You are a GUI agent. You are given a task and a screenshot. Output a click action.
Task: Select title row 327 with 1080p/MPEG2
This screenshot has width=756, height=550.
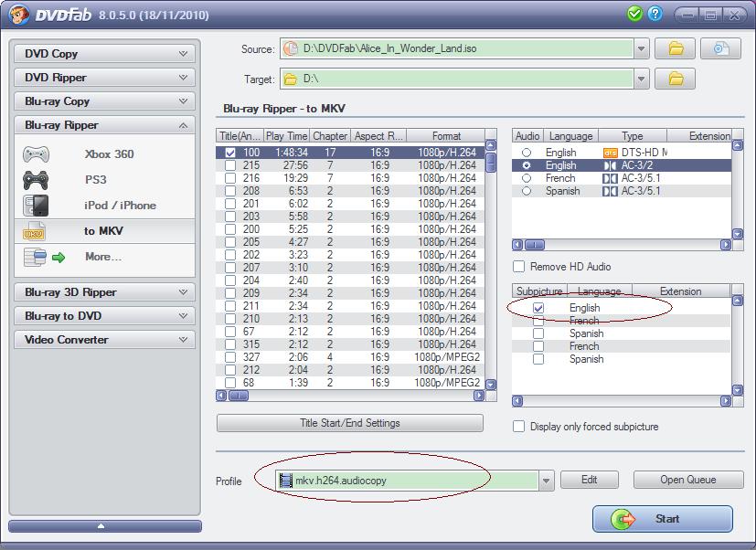pyautogui.click(x=350, y=357)
